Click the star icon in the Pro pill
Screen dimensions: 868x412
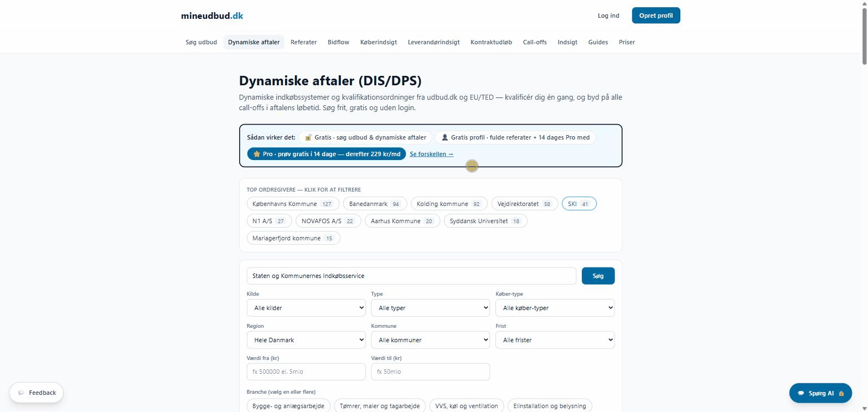[257, 154]
